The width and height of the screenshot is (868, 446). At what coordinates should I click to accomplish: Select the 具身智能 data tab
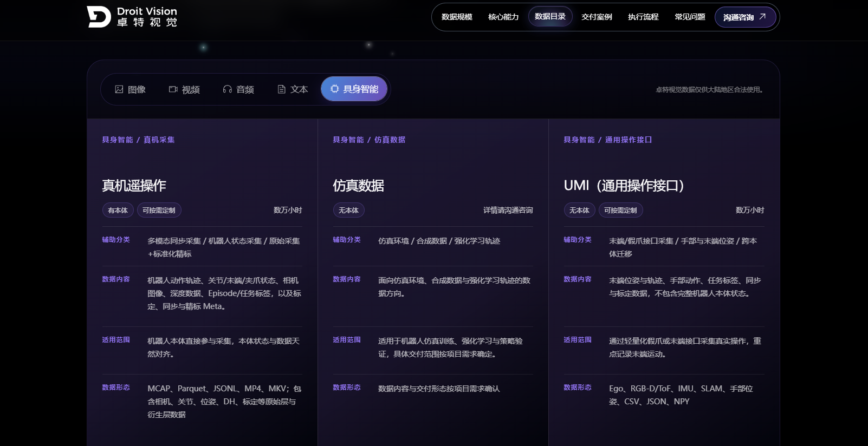click(x=354, y=89)
